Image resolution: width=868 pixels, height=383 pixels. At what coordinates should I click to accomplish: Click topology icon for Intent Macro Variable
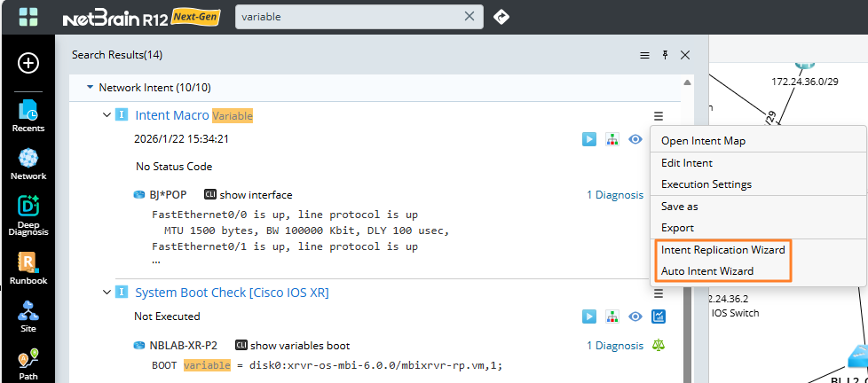[612, 139]
